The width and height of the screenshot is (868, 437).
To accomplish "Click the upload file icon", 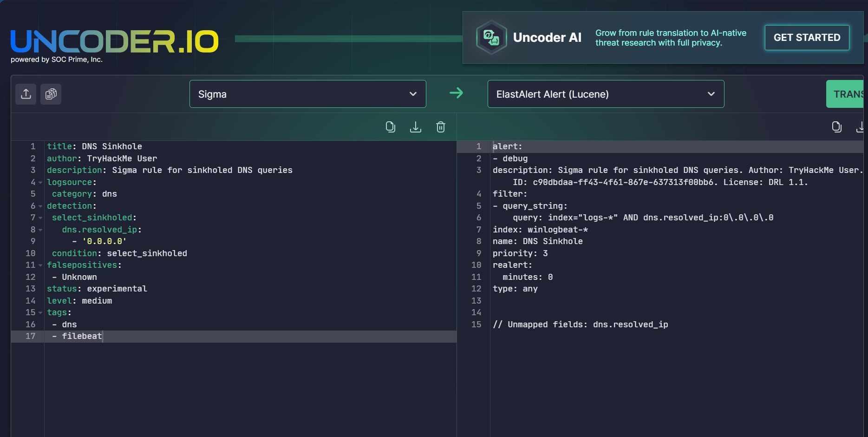I will coord(26,94).
